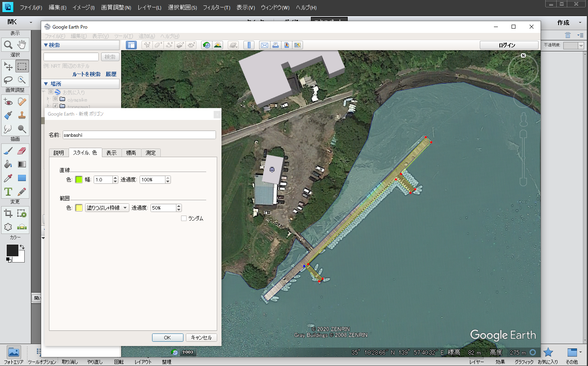Switch to the 測定 tab
The height and width of the screenshot is (366, 588).
click(151, 153)
